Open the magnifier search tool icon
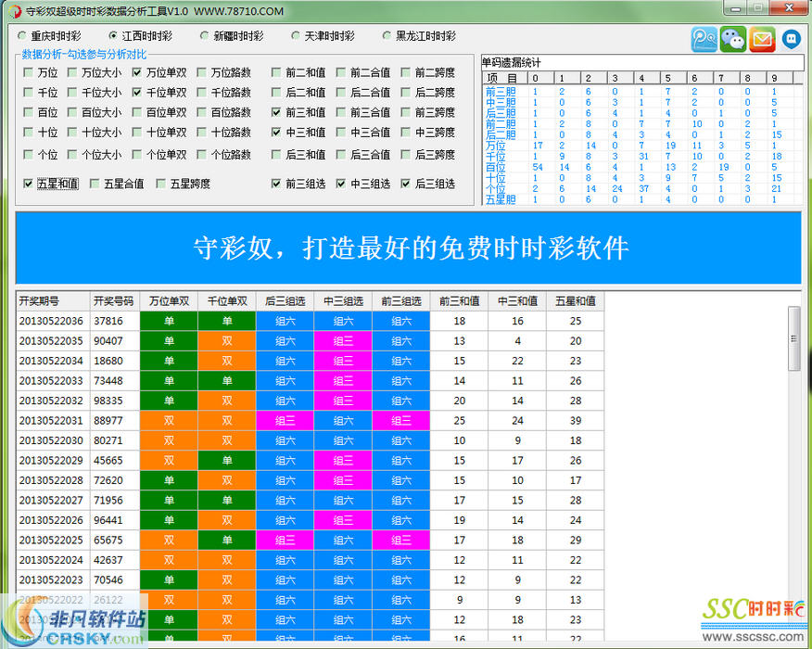Screen dimensions: 812x649 (x=704, y=40)
